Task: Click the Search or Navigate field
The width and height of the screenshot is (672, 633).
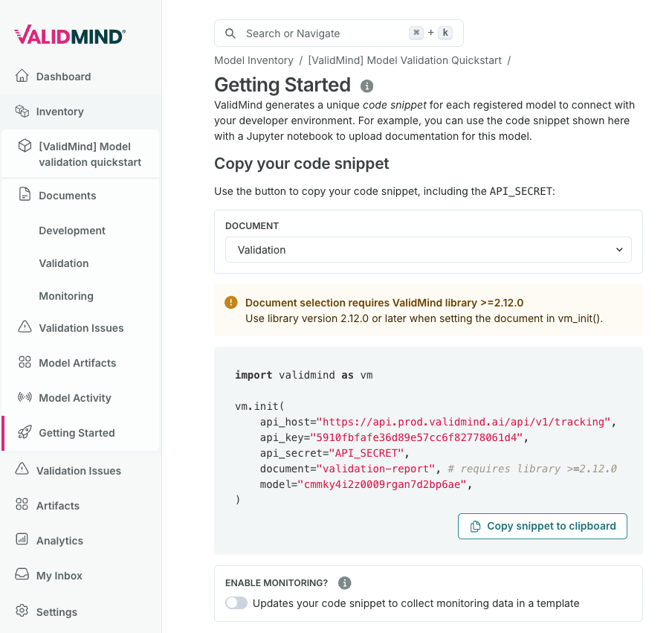Action: click(x=339, y=33)
